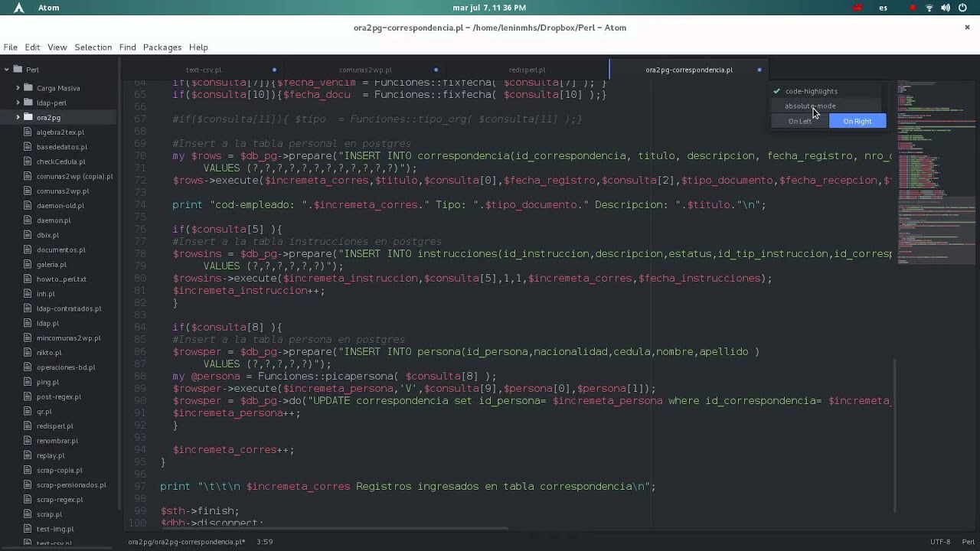Collapse the Perl root folder chevron
Viewport: 980px width, 551px height.
pyautogui.click(x=7, y=70)
